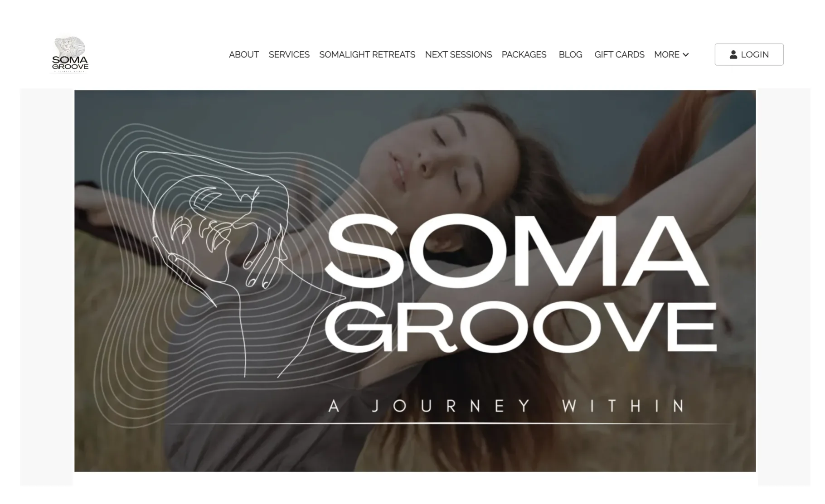Screen dimensions: 825x504
Task: Open the PACKAGES page
Action: pos(524,55)
